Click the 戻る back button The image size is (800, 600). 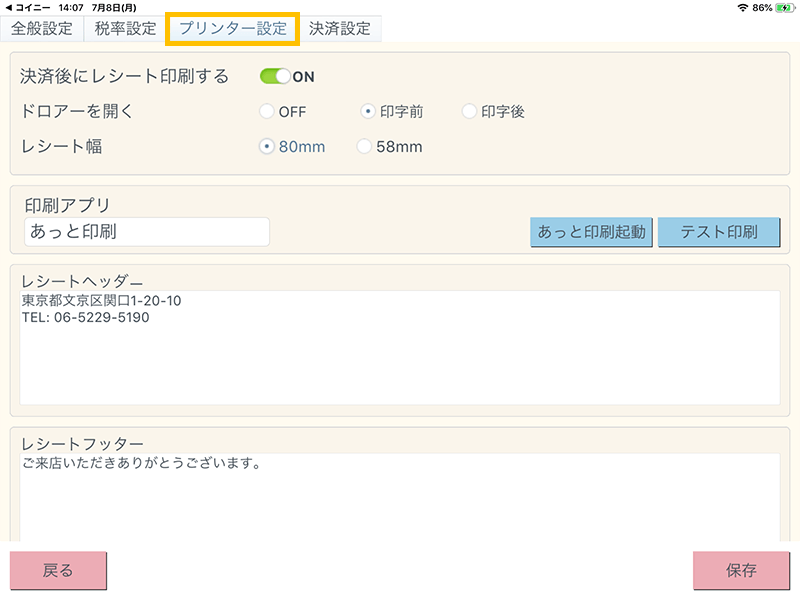click(58, 571)
